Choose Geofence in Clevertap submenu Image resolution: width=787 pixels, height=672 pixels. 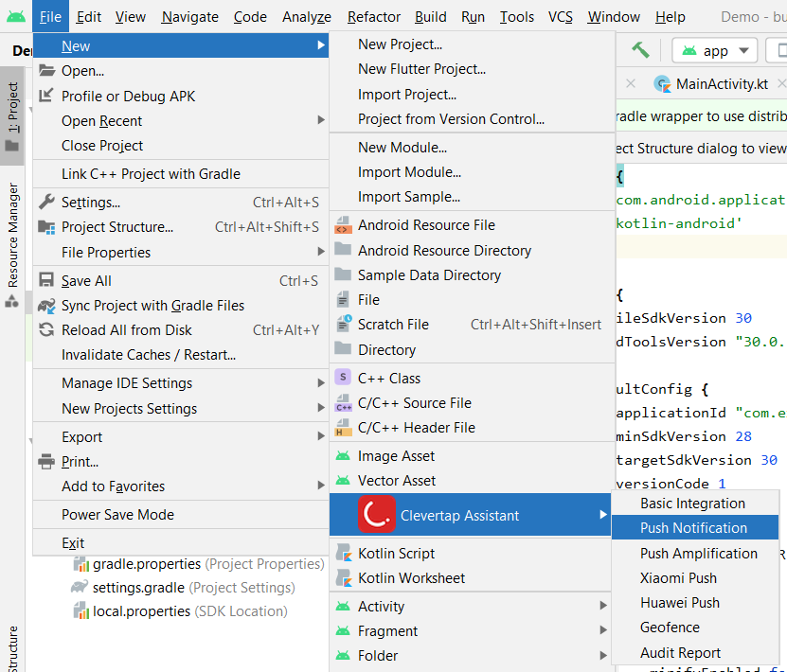point(694,628)
